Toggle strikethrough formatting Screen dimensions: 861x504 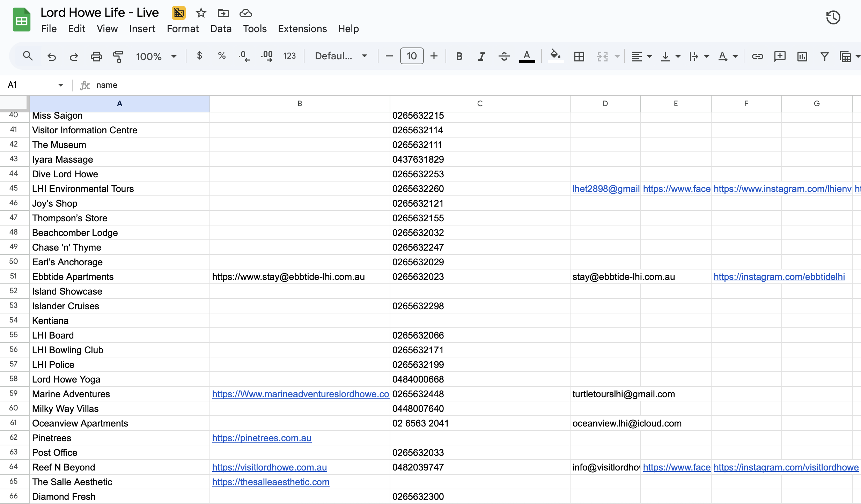[504, 56]
